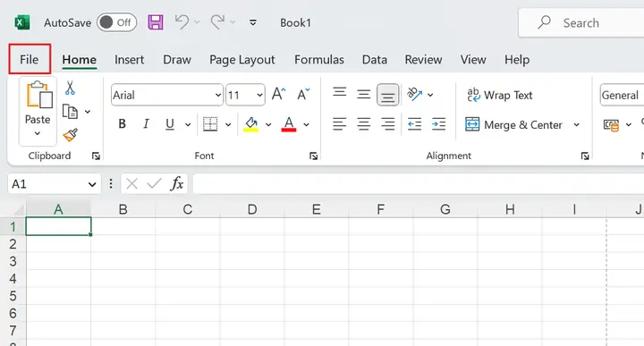Click the Accounting Number Format icon

click(x=611, y=125)
